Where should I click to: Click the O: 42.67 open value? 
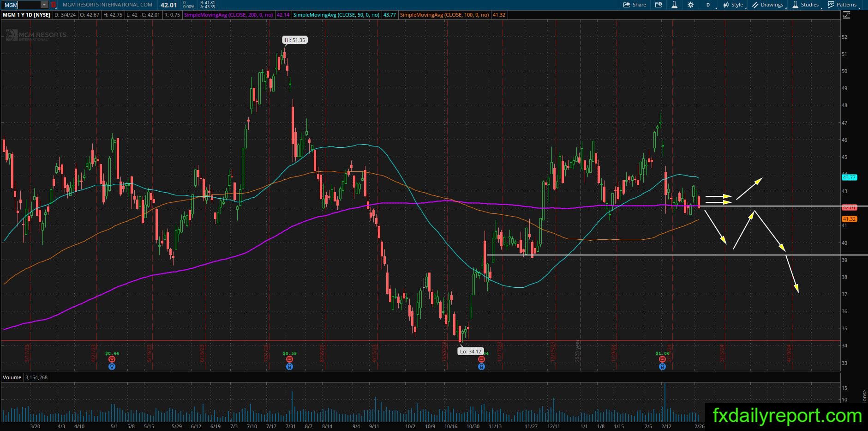click(x=90, y=15)
